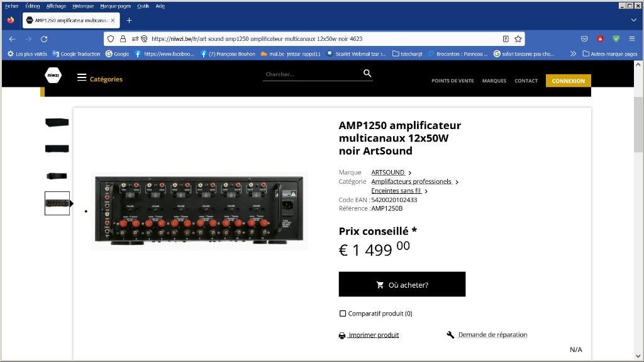Click the printer icon beside Imprimer produit
The height and width of the screenshot is (362, 644).
point(342,336)
